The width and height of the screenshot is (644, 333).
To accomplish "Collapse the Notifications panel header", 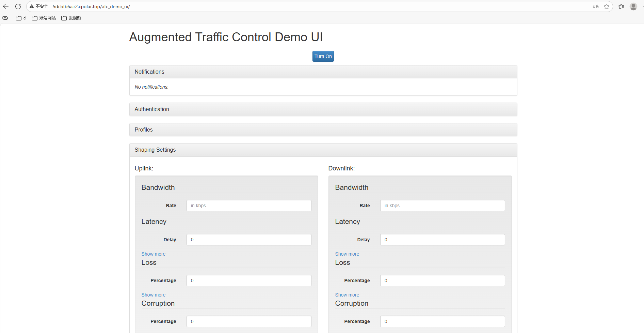I will point(323,72).
